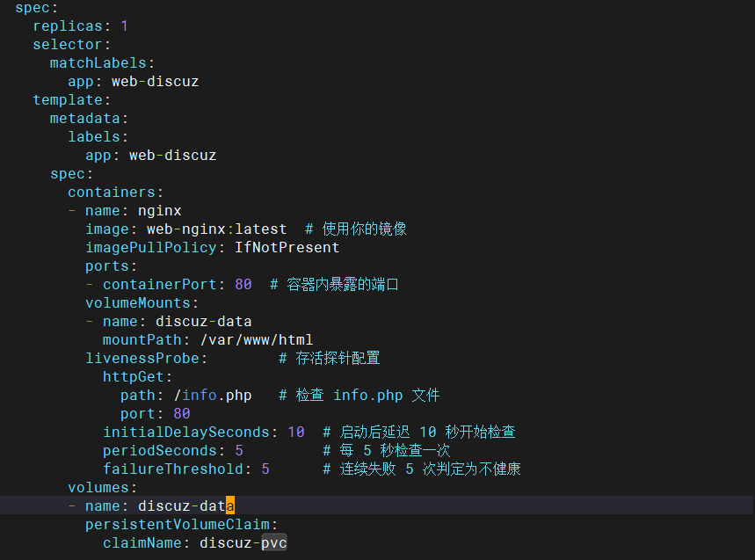
Task: Click the 'imagePullPolicy' key
Action: click(x=150, y=248)
